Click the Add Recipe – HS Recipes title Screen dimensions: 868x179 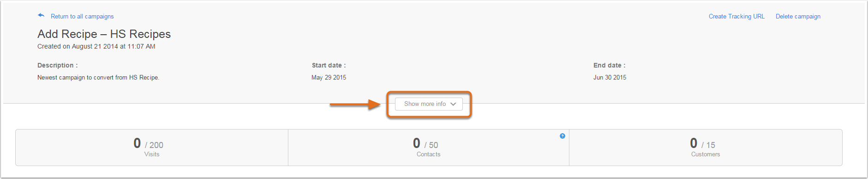click(104, 34)
